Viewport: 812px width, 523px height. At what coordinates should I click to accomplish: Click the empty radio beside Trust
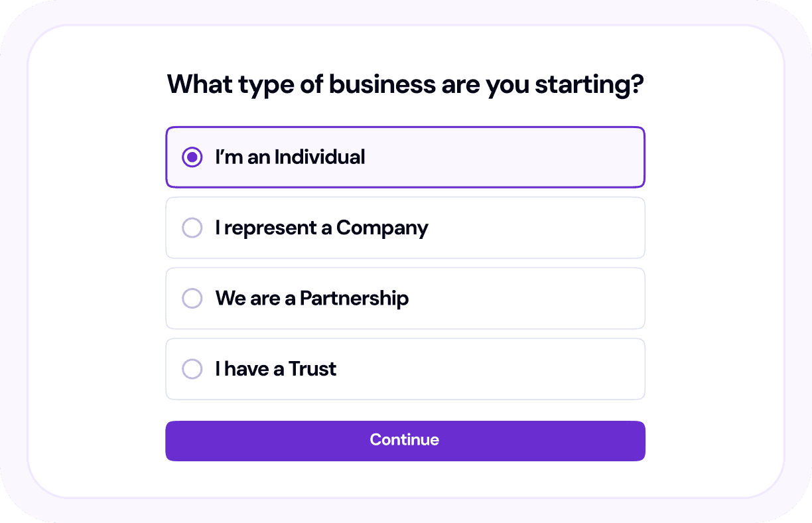(192, 369)
